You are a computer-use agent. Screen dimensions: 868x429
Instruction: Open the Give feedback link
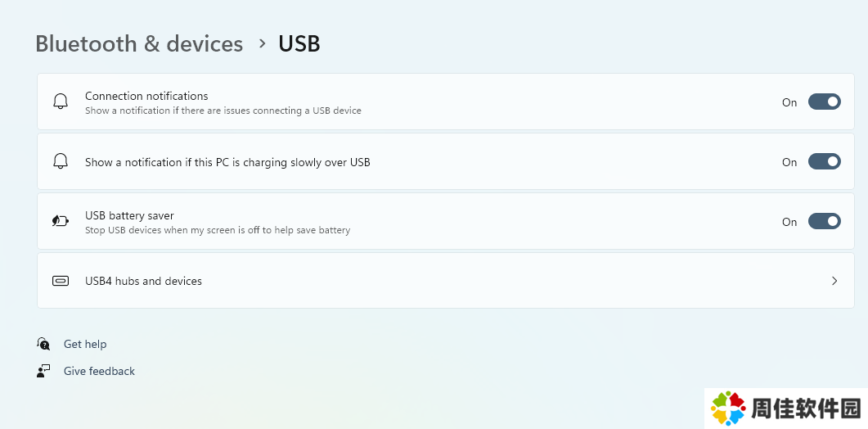(99, 372)
